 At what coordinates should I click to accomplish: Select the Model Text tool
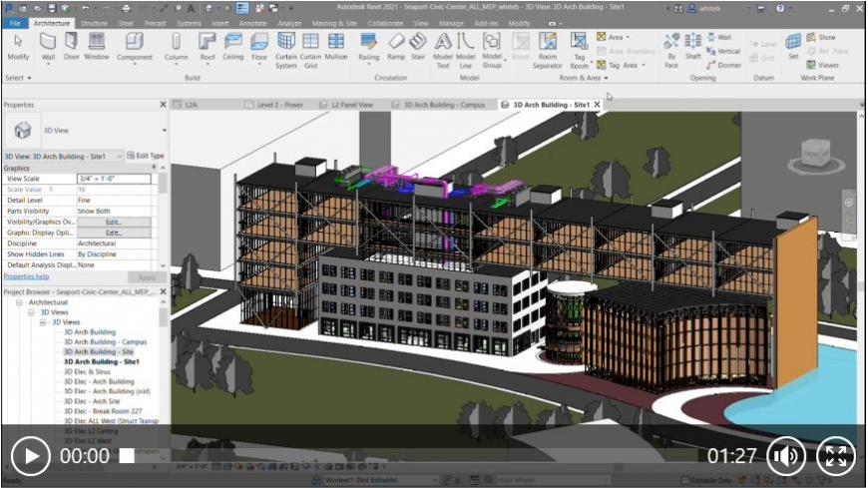click(x=443, y=51)
